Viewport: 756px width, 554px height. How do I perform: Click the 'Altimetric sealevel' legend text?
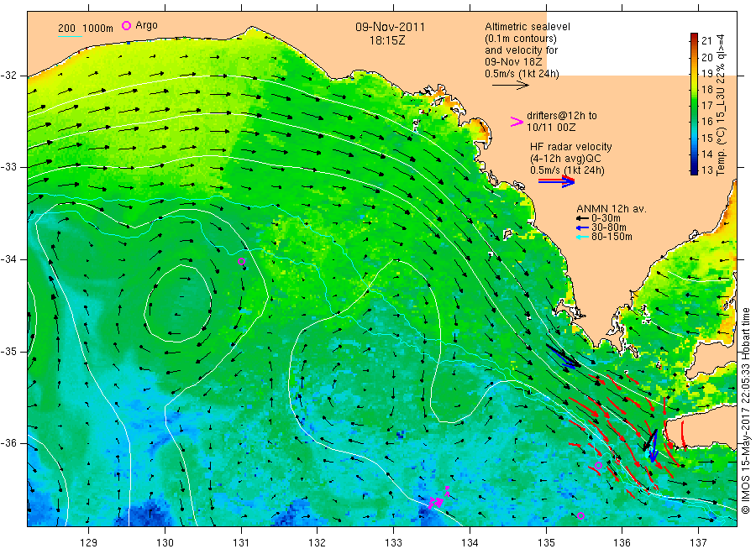528,27
